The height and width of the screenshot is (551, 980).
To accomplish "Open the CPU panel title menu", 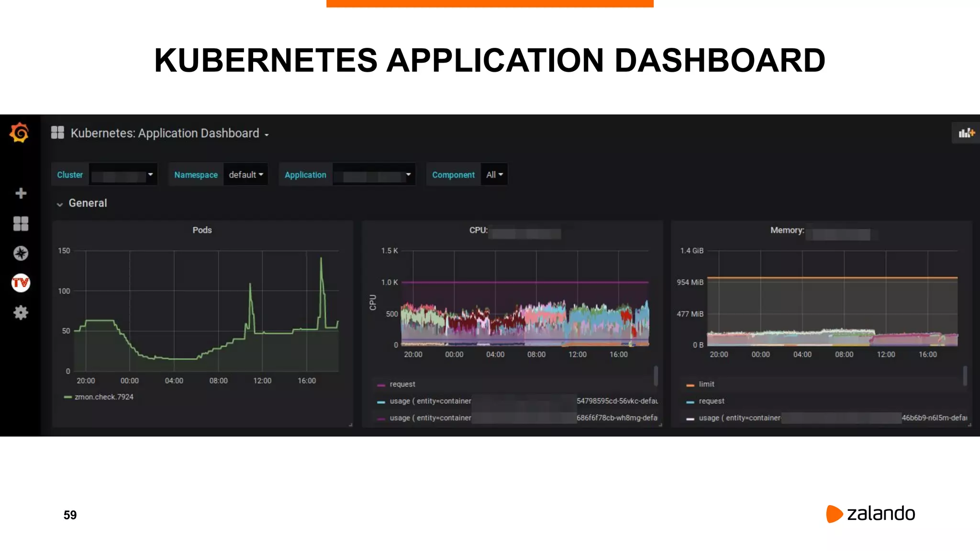I will [514, 231].
